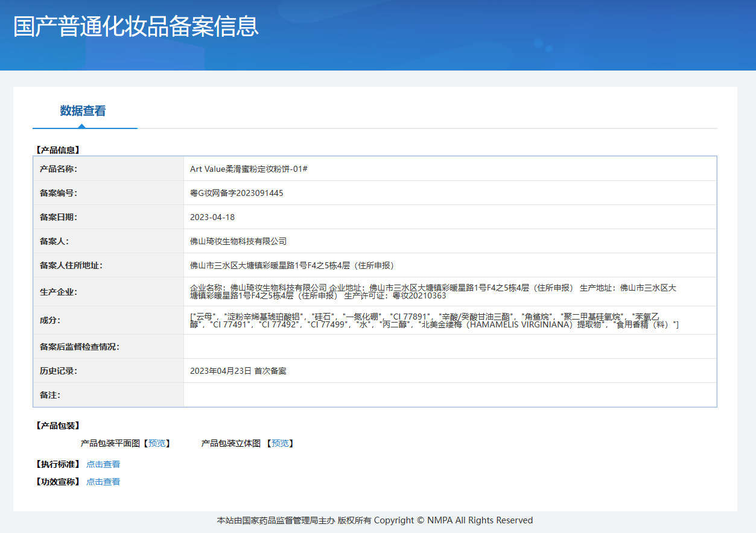756x533 pixels.
Task: Open 点击查看 link for 功效宣称
Action: 103,482
